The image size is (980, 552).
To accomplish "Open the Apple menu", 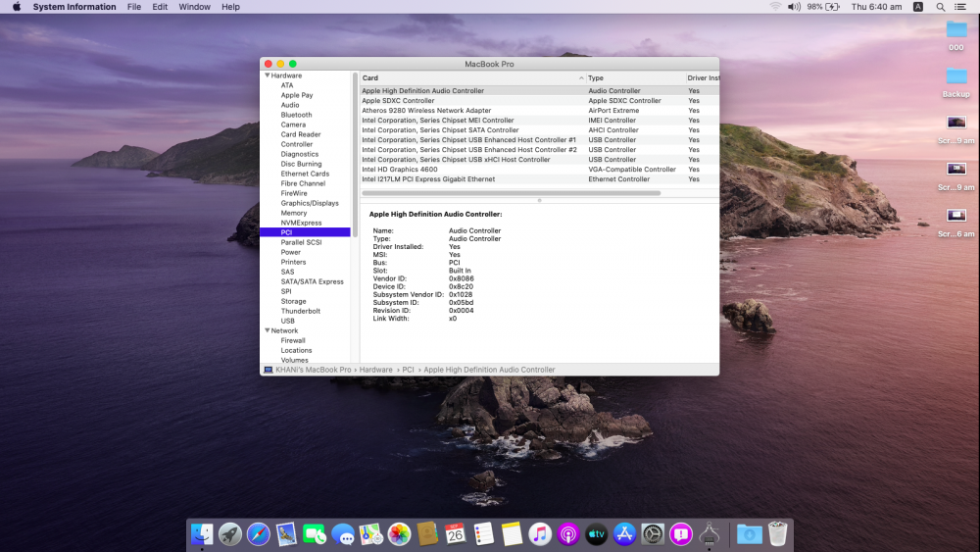I will coord(17,7).
